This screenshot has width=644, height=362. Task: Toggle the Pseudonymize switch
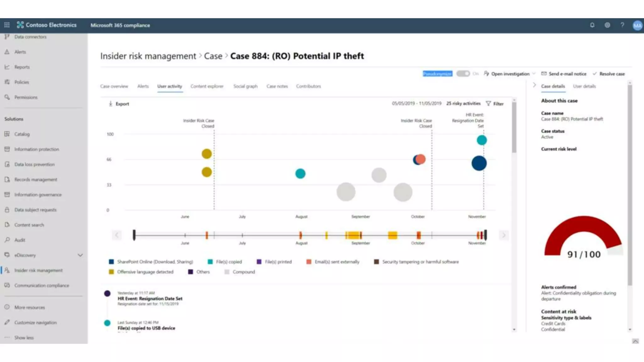tap(463, 74)
